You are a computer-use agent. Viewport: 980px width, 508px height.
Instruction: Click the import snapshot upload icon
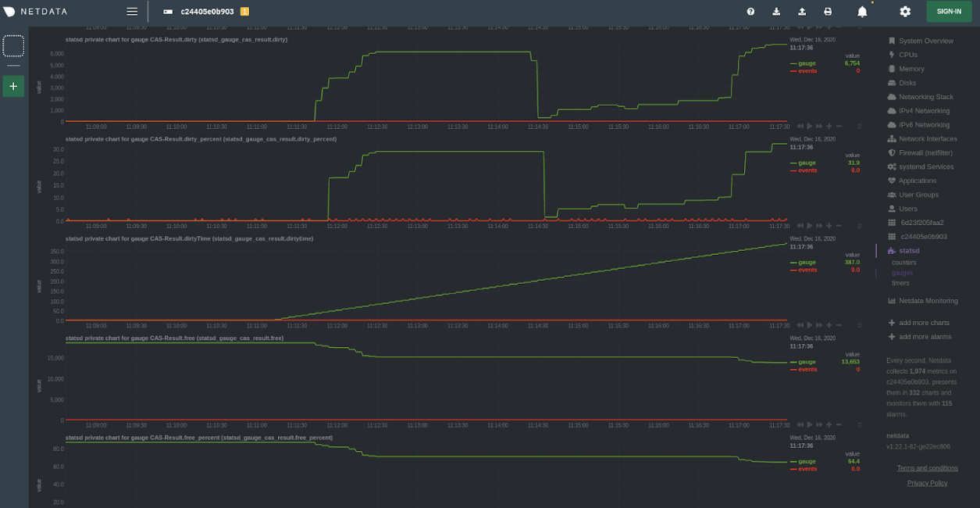tap(802, 12)
